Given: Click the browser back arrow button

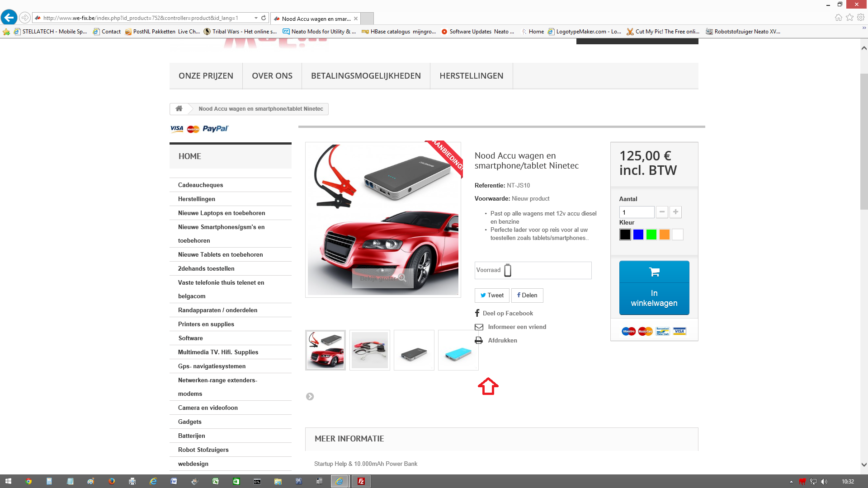Looking at the screenshot, I should coord(9,18).
